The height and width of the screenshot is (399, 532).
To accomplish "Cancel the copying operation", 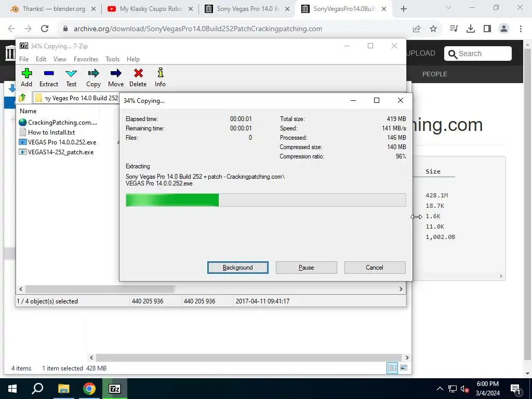I will click(x=375, y=268).
